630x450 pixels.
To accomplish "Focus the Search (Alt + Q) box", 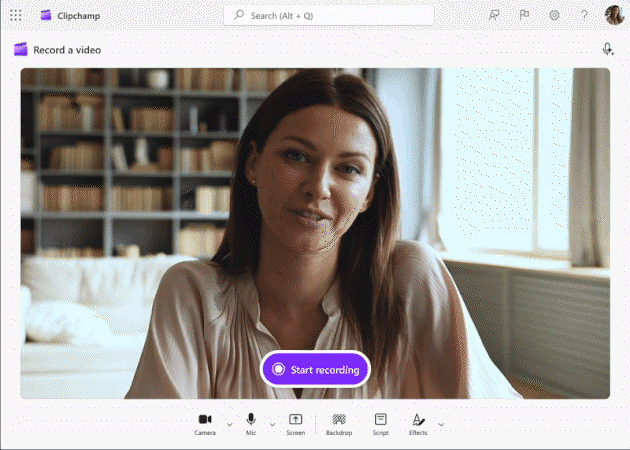I will point(329,16).
